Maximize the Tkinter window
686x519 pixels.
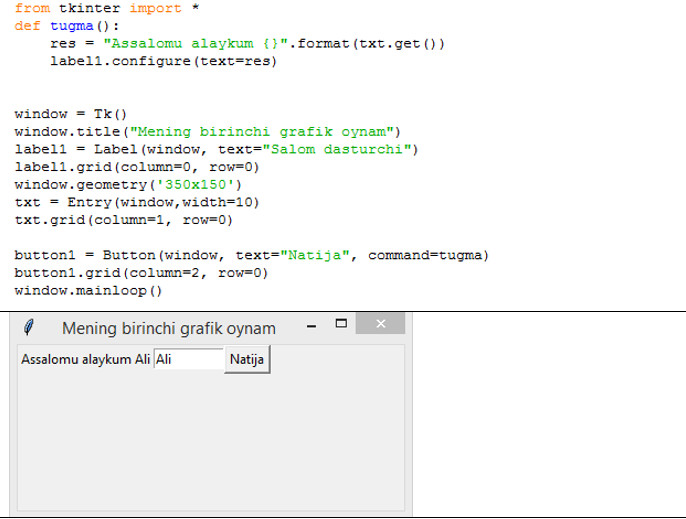pos(341,324)
